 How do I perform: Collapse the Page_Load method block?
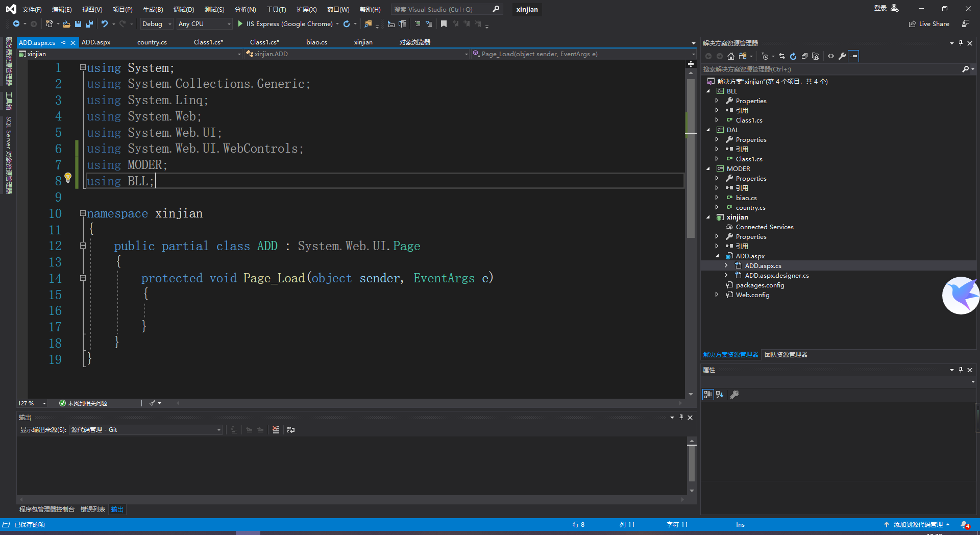83,278
